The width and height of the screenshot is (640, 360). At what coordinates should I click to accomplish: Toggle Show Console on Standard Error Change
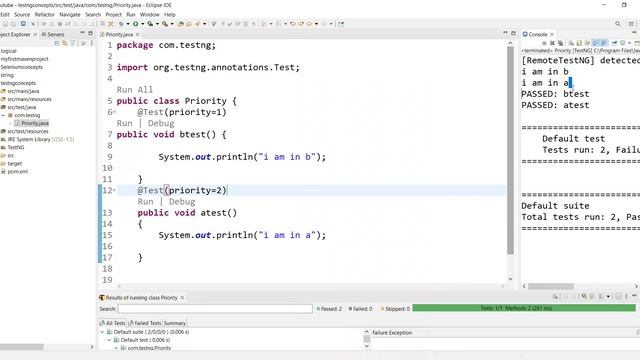[x=604, y=43]
